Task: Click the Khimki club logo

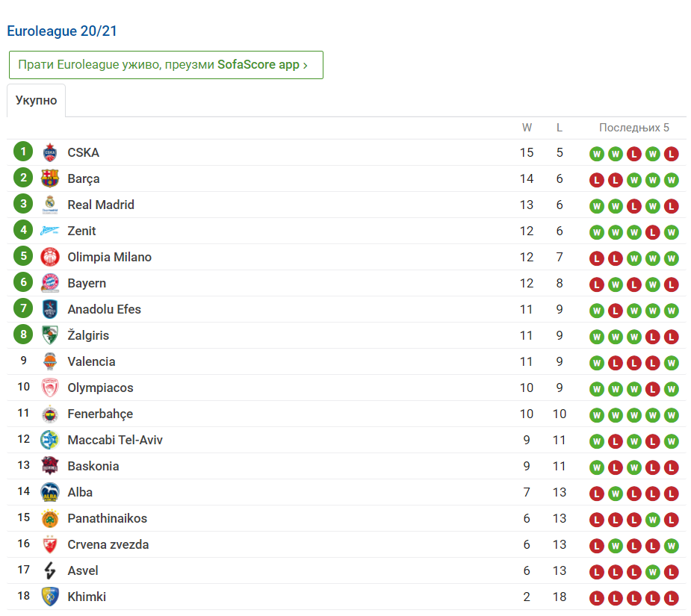Action: pyautogui.click(x=49, y=597)
